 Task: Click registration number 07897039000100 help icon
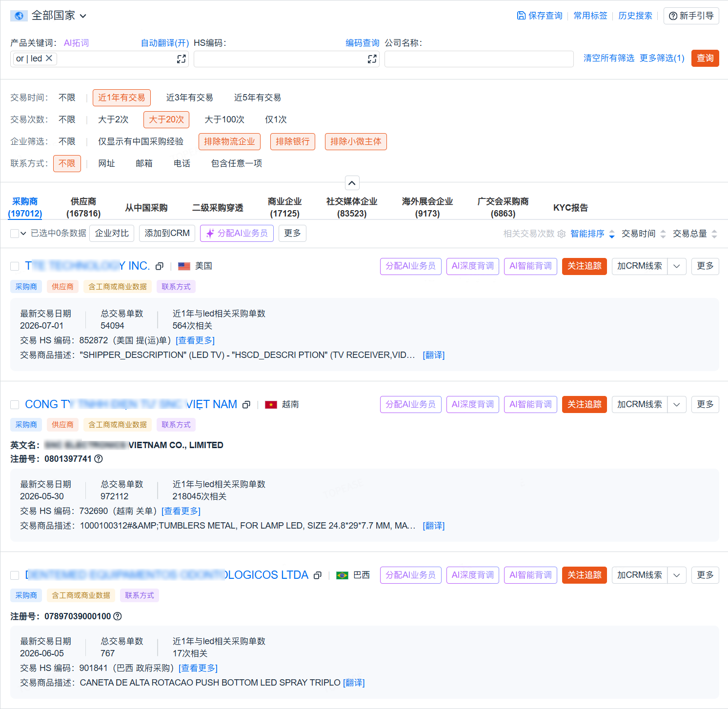tap(118, 616)
